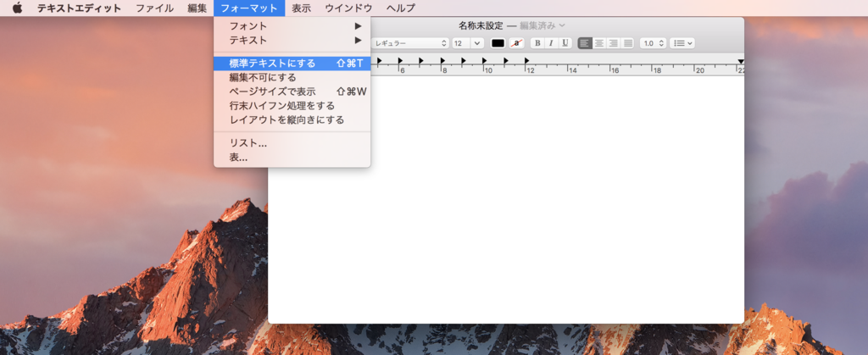Align text to the right
The height and width of the screenshot is (355, 868).
614,43
